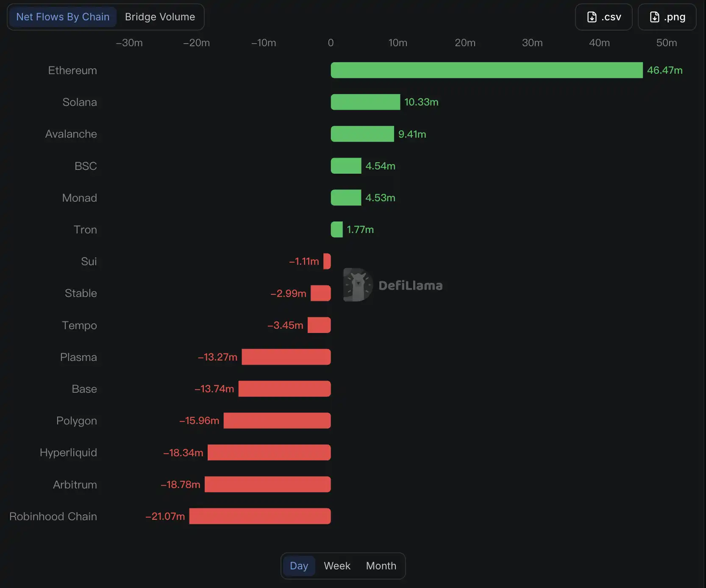706x588 pixels.
Task: Click the –21.07m value label
Action: pyautogui.click(x=165, y=516)
